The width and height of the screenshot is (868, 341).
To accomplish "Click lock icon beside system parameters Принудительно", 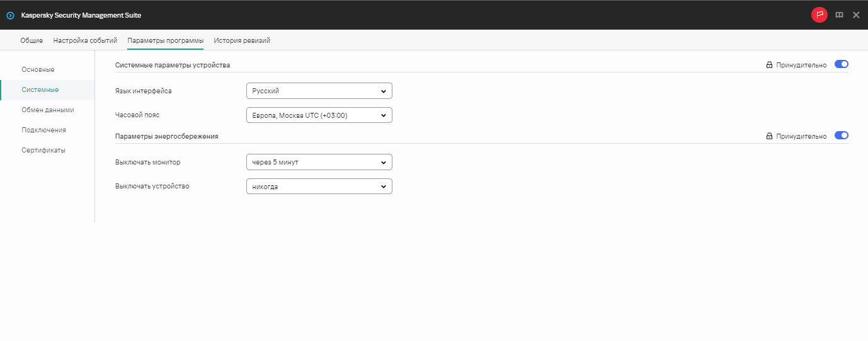I will [x=768, y=65].
